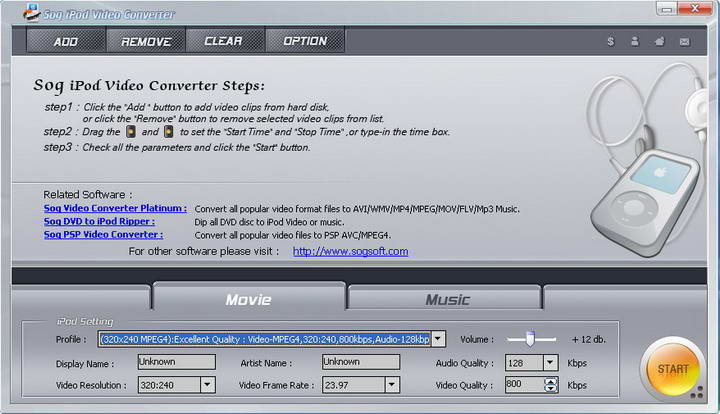Click the ADD button

[66, 42]
